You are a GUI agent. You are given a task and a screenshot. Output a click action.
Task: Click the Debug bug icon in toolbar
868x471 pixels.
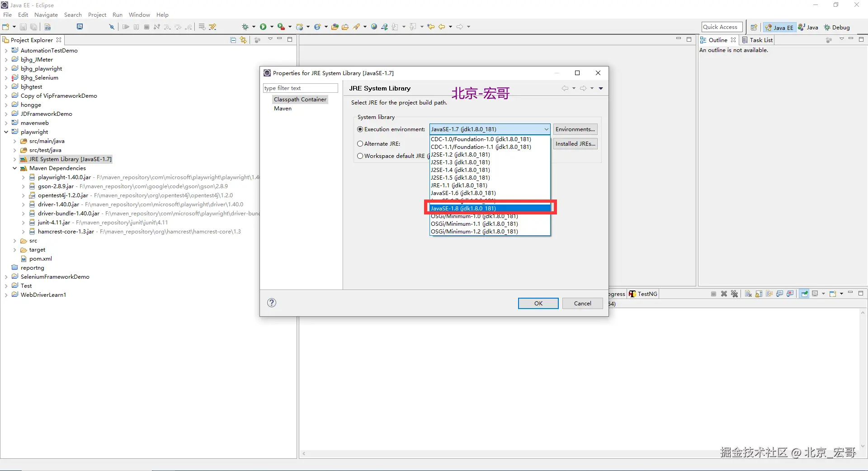click(245, 27)
